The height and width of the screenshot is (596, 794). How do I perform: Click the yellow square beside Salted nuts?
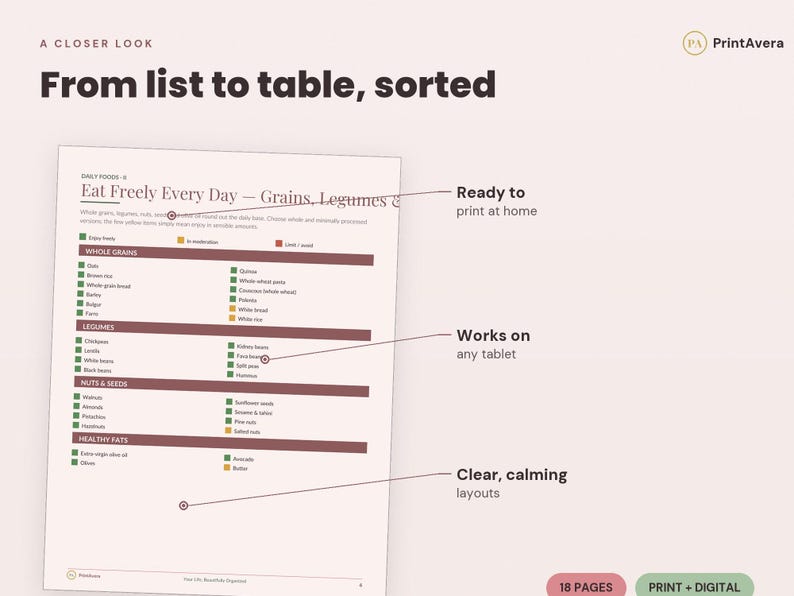[228, 430]
